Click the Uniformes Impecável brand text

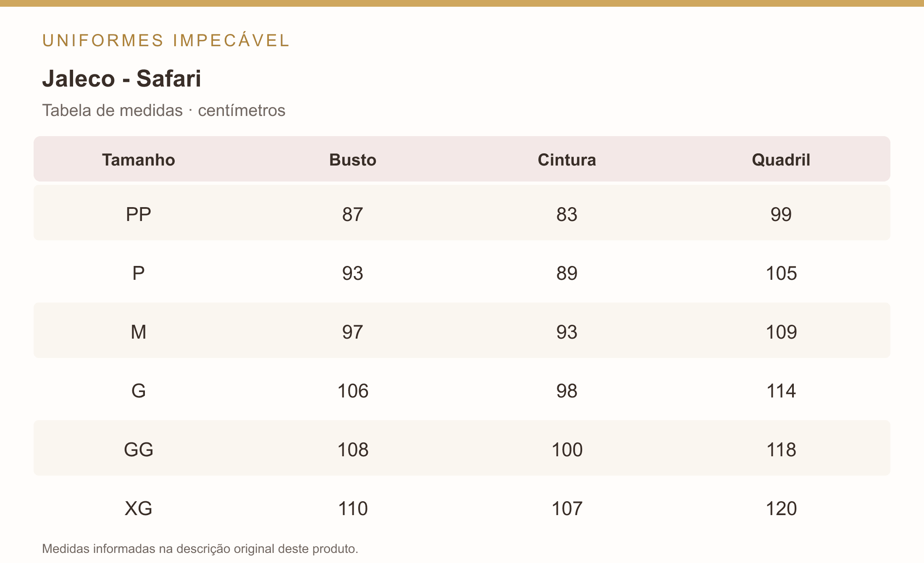click(166, 40)
